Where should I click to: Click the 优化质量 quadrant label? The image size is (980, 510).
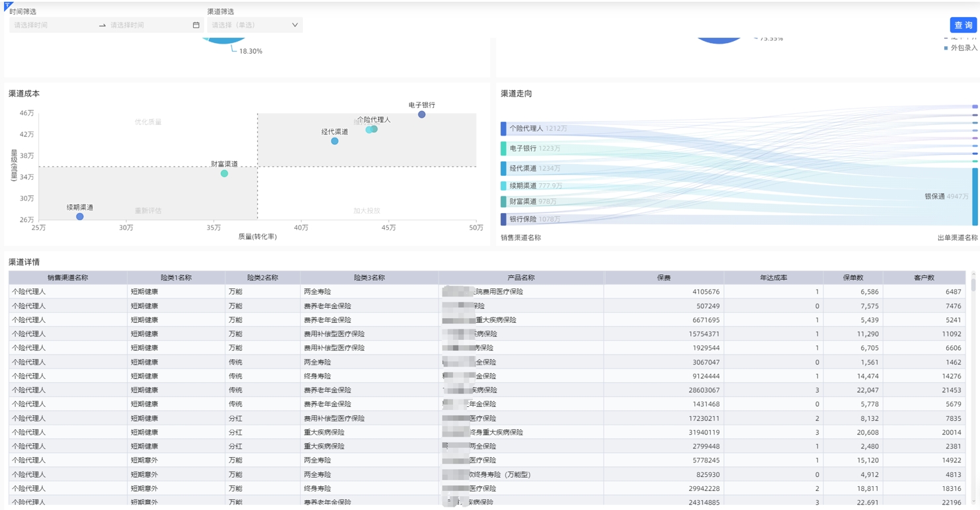(x=148, y=122)
